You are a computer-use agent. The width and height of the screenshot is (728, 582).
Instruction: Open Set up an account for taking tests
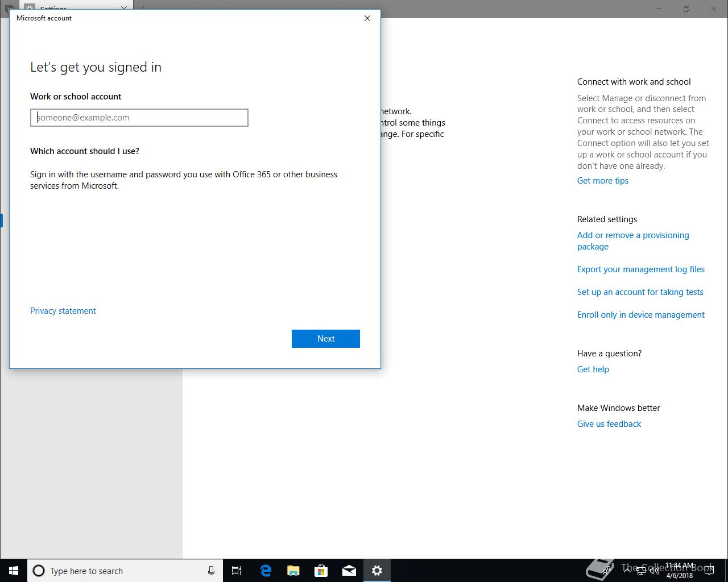(x=640, y=292)
